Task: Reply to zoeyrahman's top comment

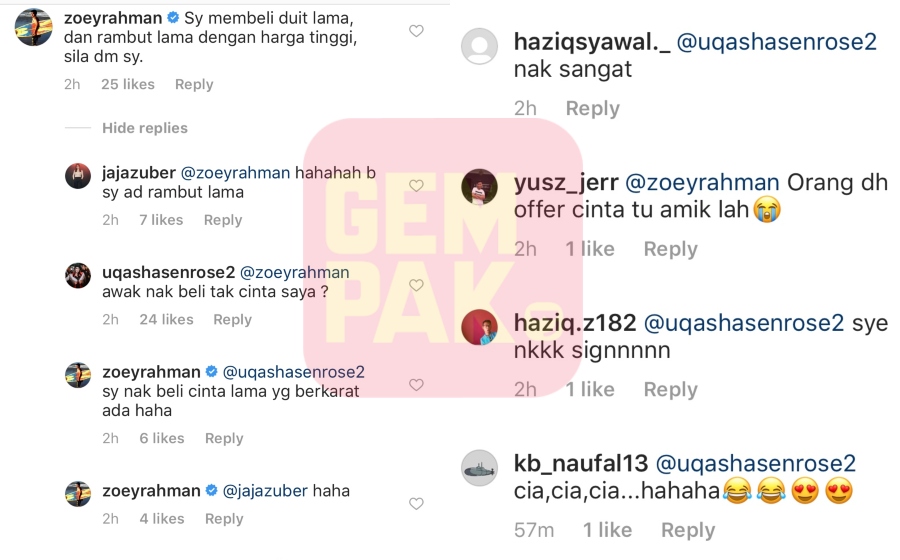Action: pyautogui.click(x=194, y=84)
